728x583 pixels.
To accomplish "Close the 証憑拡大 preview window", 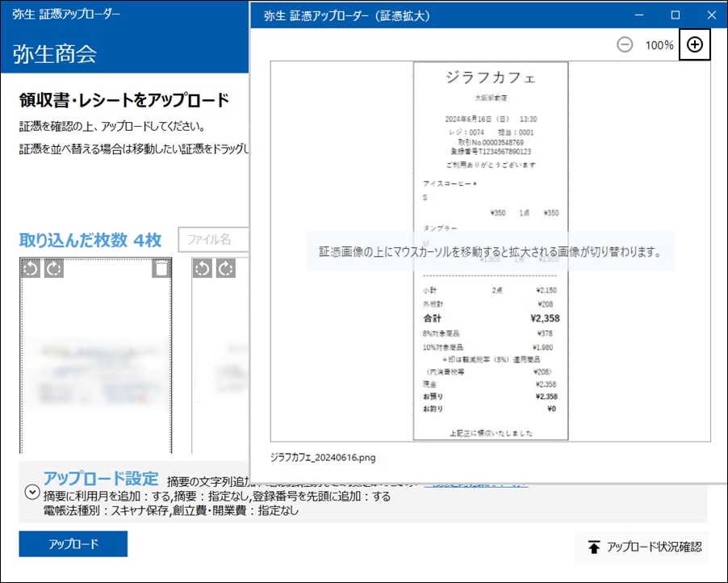I will coord(711,15).
